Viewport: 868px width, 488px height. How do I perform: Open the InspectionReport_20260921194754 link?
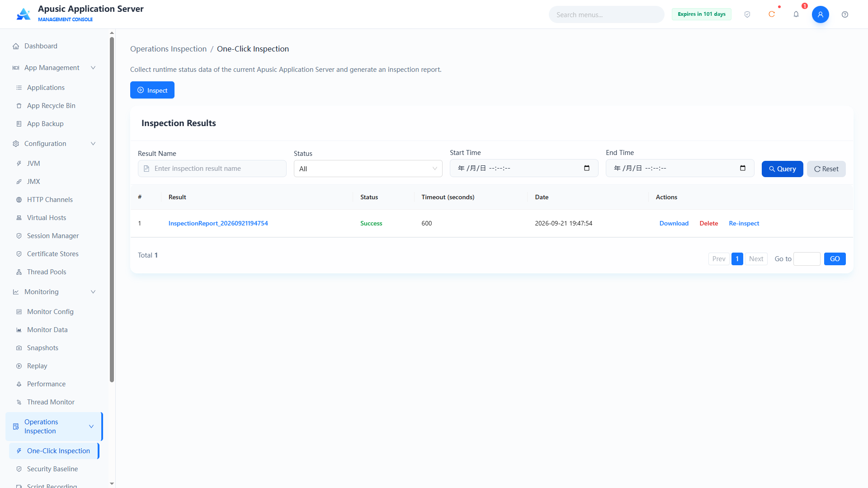click(x=218, y=223)
